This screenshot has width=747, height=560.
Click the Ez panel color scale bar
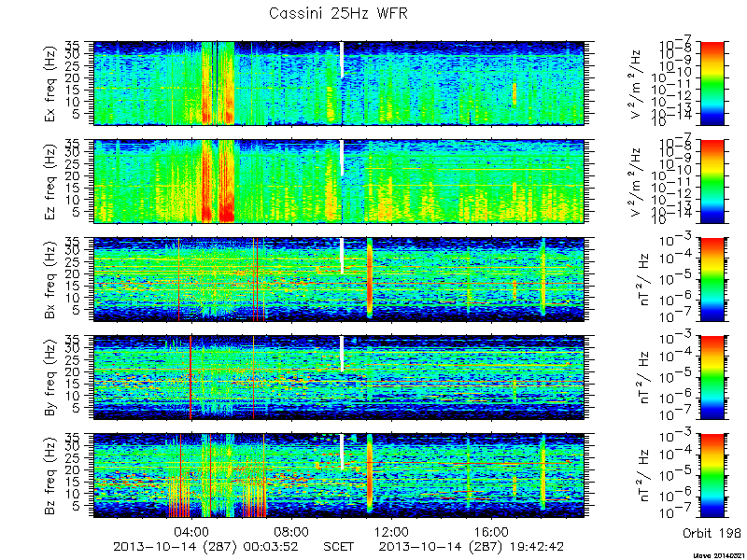(712, 181)
